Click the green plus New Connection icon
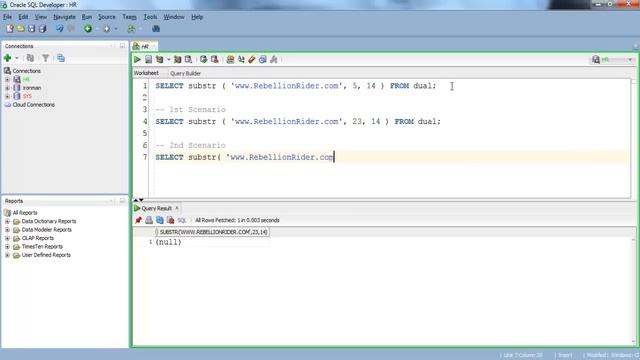 [x=7, y=58]
